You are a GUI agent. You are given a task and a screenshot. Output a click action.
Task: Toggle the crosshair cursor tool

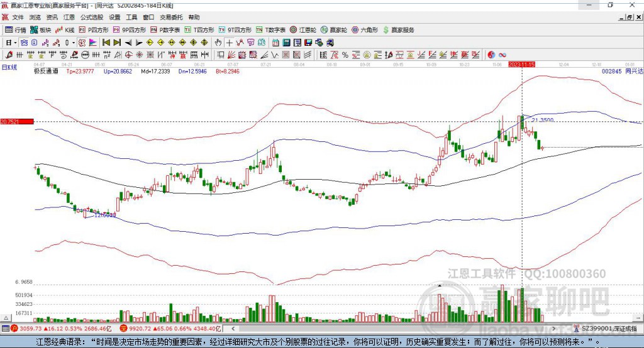[229, 43]
